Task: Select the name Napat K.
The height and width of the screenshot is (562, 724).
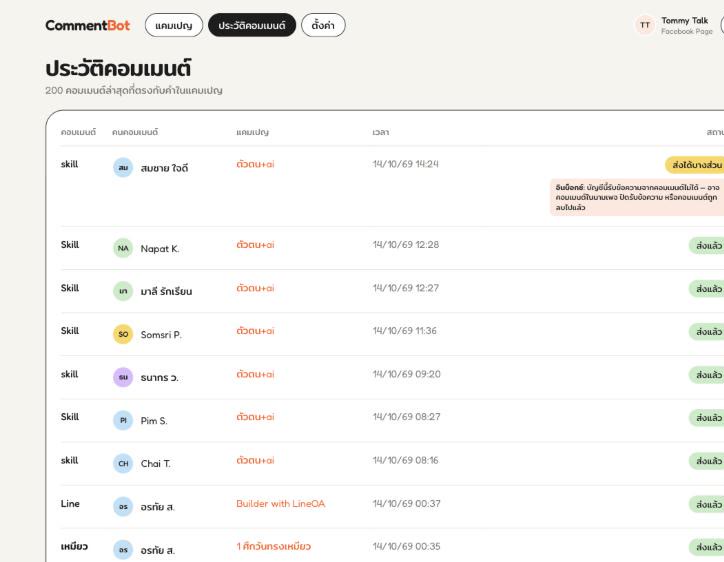Action: (x=160, y=248)
